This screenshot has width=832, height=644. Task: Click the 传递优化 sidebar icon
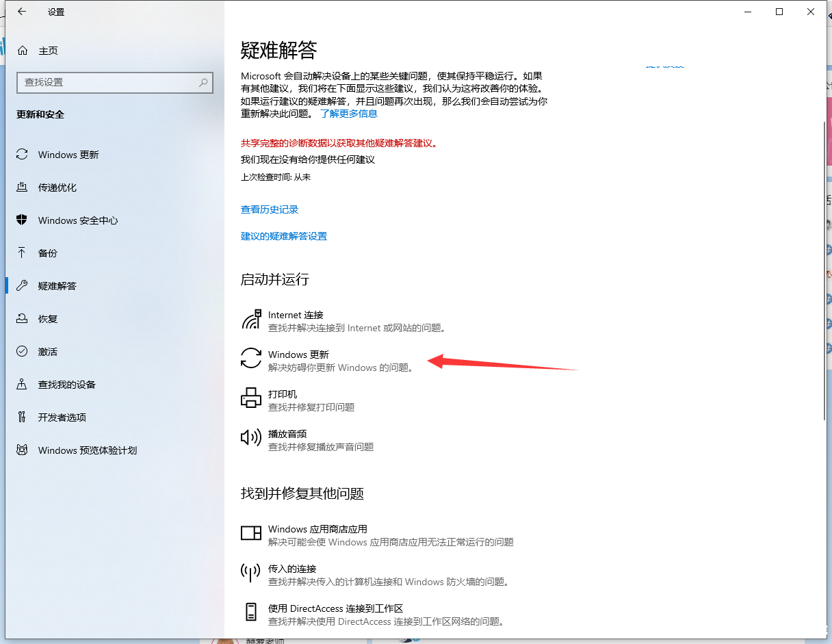click(23, 188)
